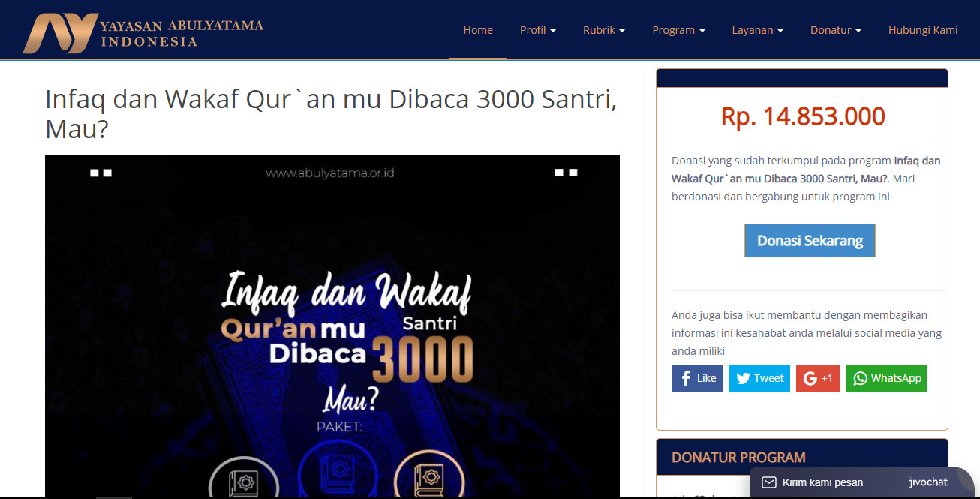Expand the Donatur navigation menu
This screenshot has height=499, width=980.
[x=836, y=30]
